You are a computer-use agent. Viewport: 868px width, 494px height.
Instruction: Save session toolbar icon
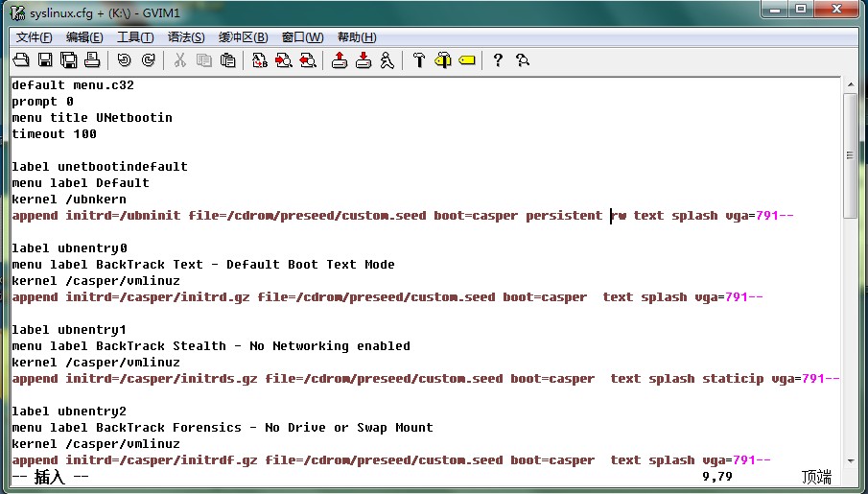tap(364, 59)
